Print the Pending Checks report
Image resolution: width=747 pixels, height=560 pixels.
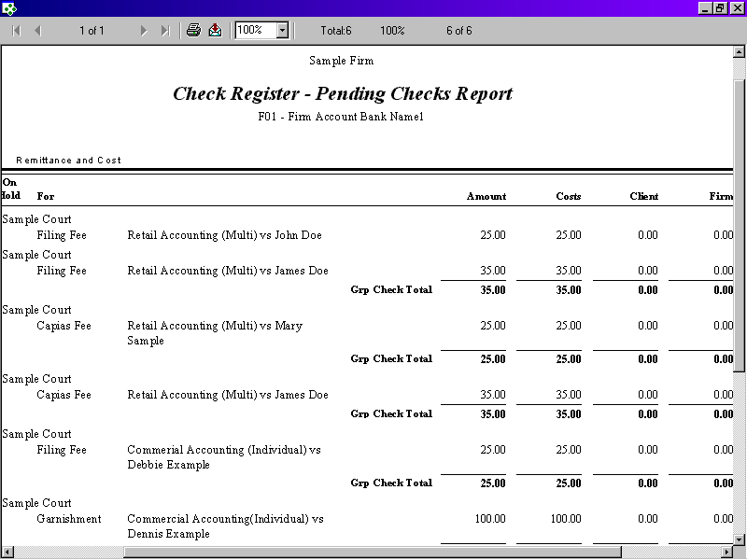point(193,31)
